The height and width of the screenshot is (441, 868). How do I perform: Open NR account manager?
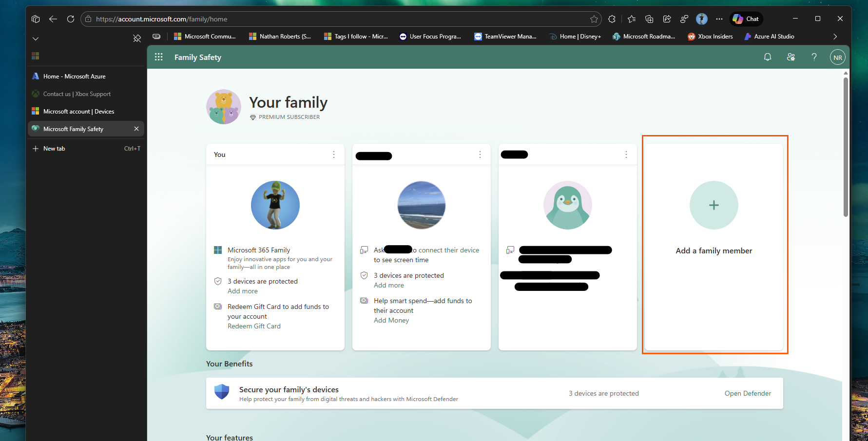click(838, 58)
